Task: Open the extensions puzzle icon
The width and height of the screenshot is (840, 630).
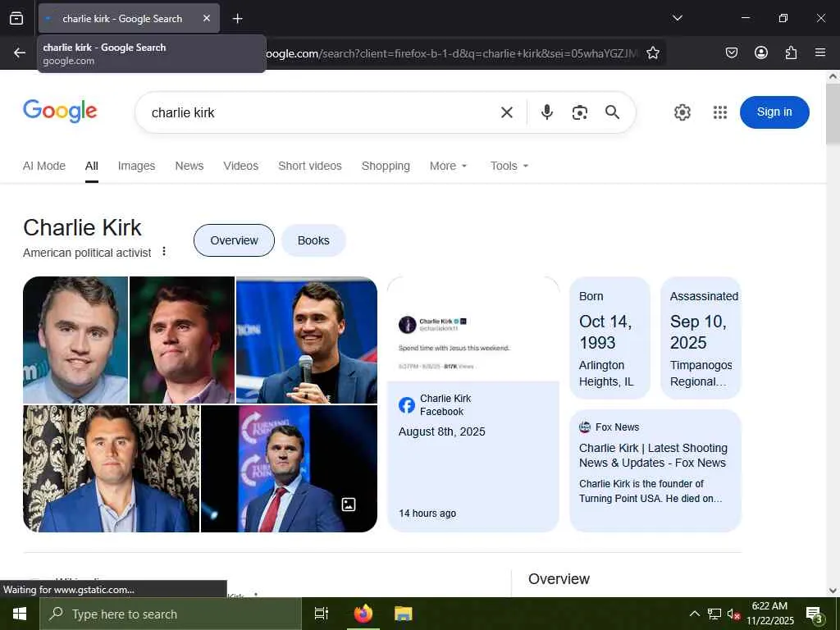Action: pyautogui.click(x=791, y=52)
